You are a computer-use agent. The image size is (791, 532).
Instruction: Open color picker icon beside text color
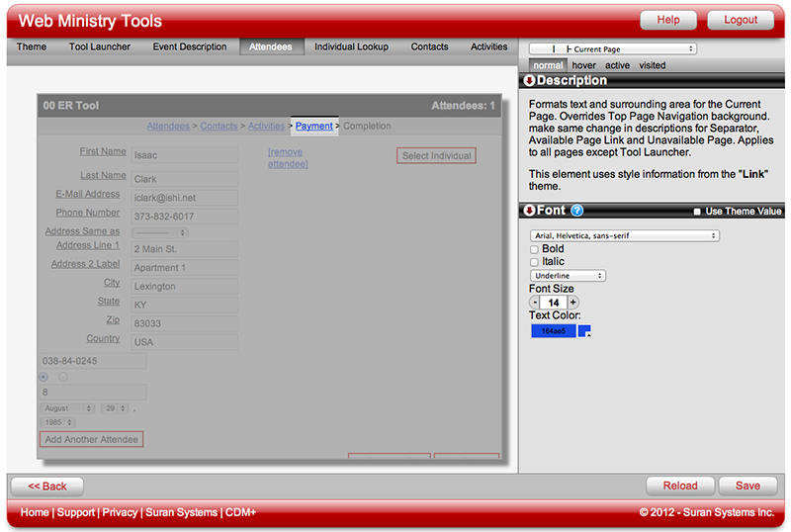584,331
